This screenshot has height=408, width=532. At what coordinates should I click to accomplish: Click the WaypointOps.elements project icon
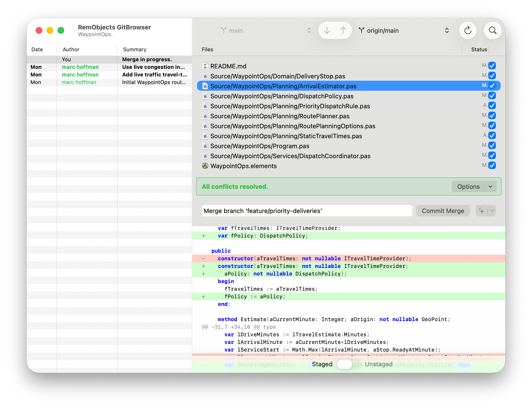pyautogui.click(x=205, y=166)
